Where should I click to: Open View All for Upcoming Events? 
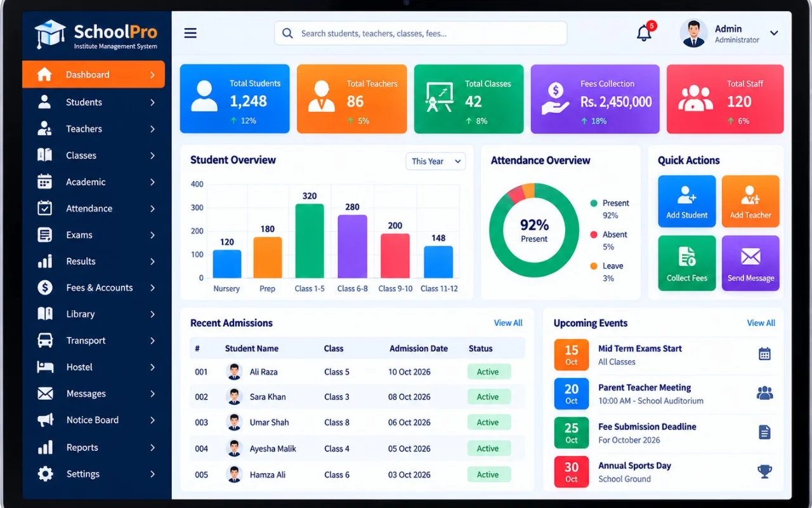761,323
